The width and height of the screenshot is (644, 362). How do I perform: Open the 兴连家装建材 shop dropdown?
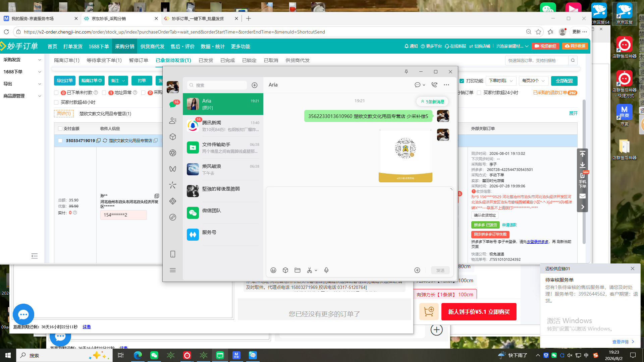pyautogui.click(x=512, y=46)
